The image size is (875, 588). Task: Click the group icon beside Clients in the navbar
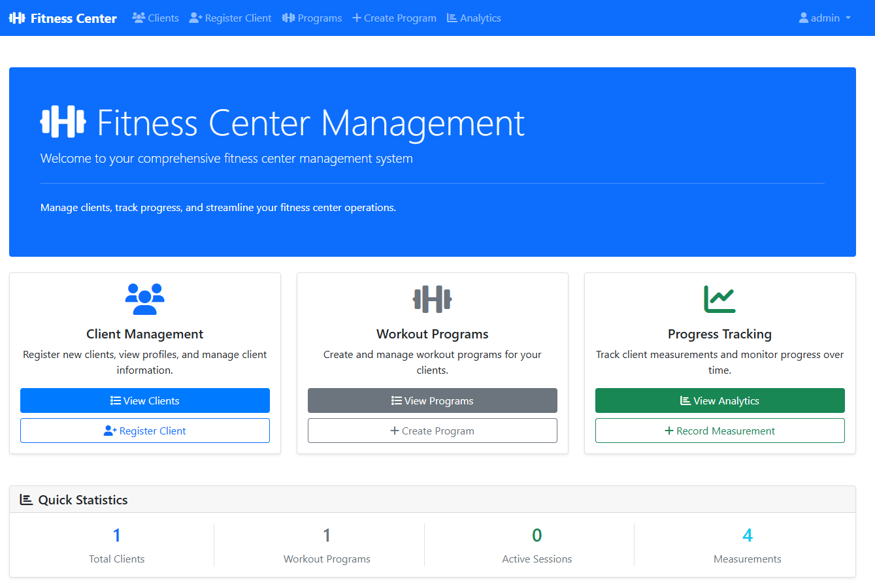pyautogui.click(x=139, y=18)
